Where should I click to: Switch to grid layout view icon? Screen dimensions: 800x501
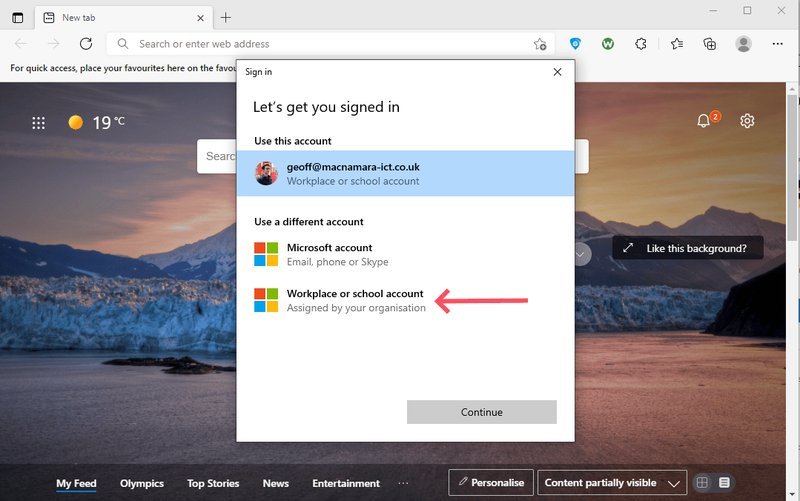tap(702, 483)
